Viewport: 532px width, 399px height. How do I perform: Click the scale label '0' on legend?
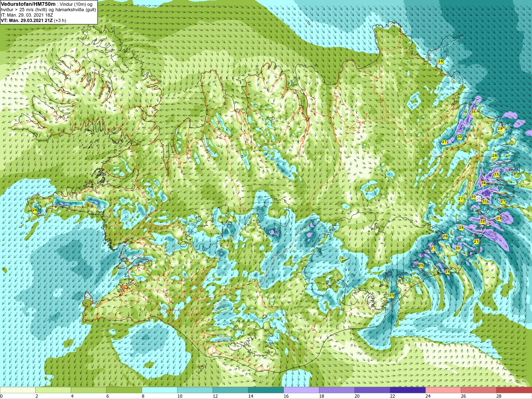(x=2, y=396)
